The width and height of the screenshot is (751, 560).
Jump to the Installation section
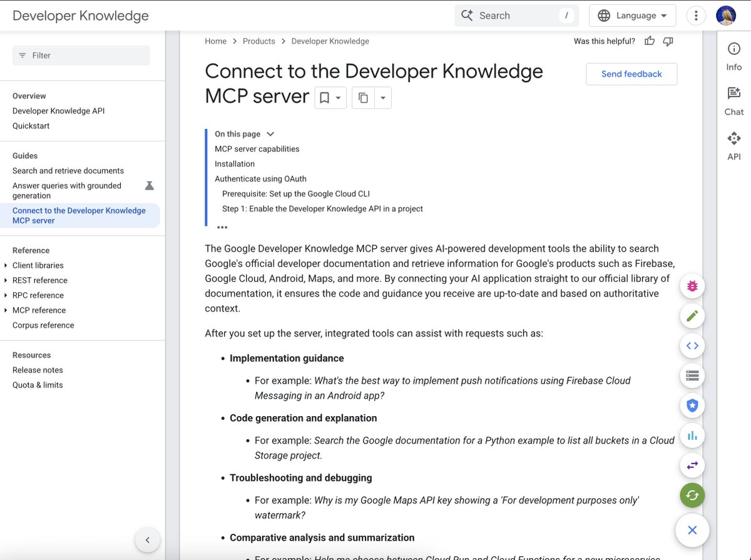point(235,164)
